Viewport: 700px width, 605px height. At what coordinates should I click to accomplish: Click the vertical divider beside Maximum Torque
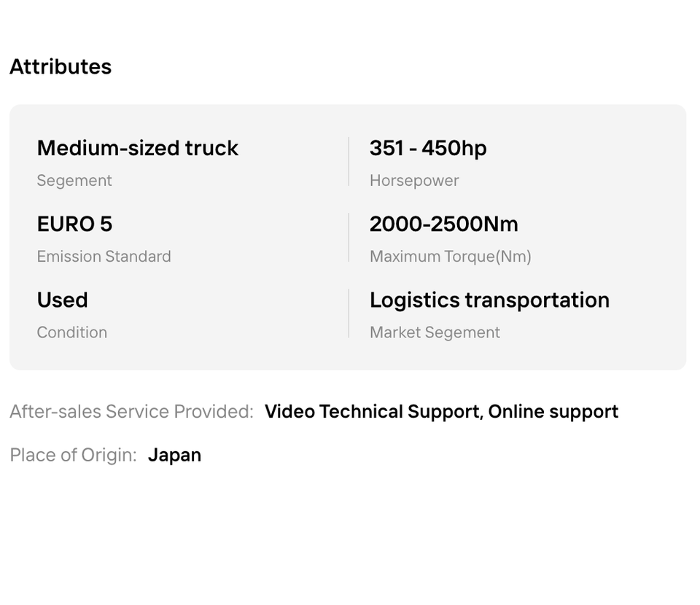click(349, 238)
